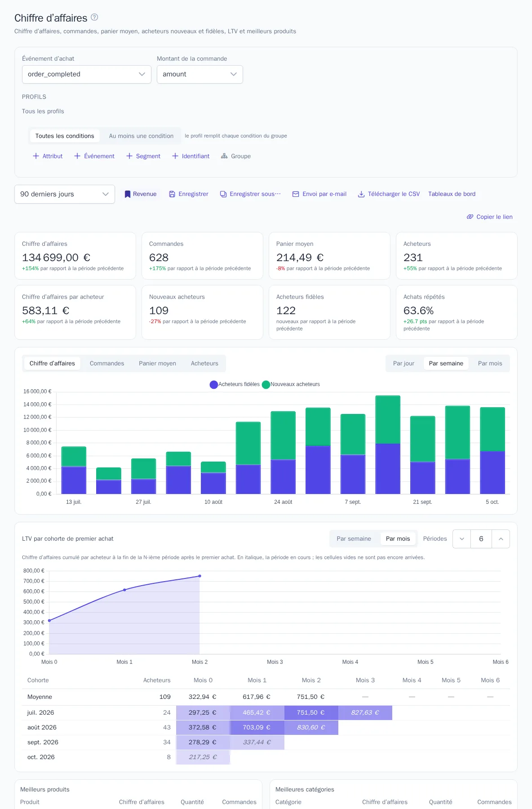Click the help icon beside Chiffre d'affaires title
Viewport: 532px width, 809px height.
tap(94, 17)
